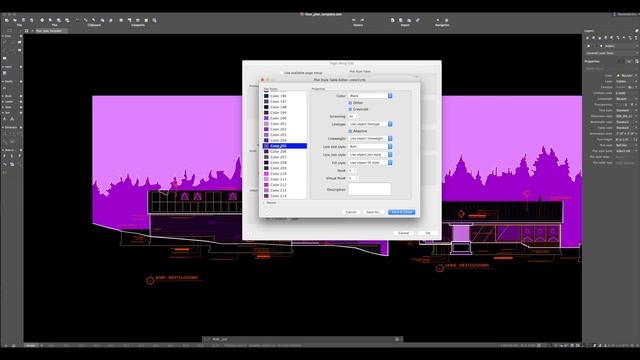
Task: Open the Line join style dropdown
Action: tap(370, 155)
